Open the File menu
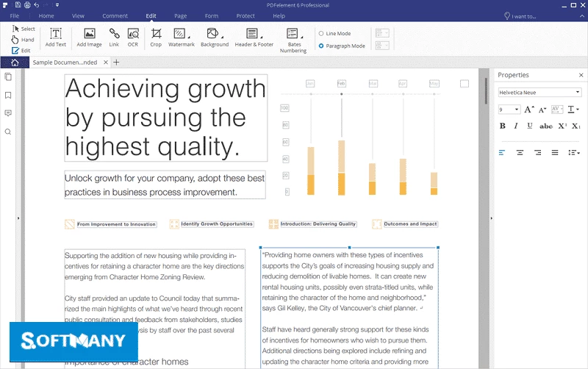Viewport: 588px width, 369px height. (15, 15)
